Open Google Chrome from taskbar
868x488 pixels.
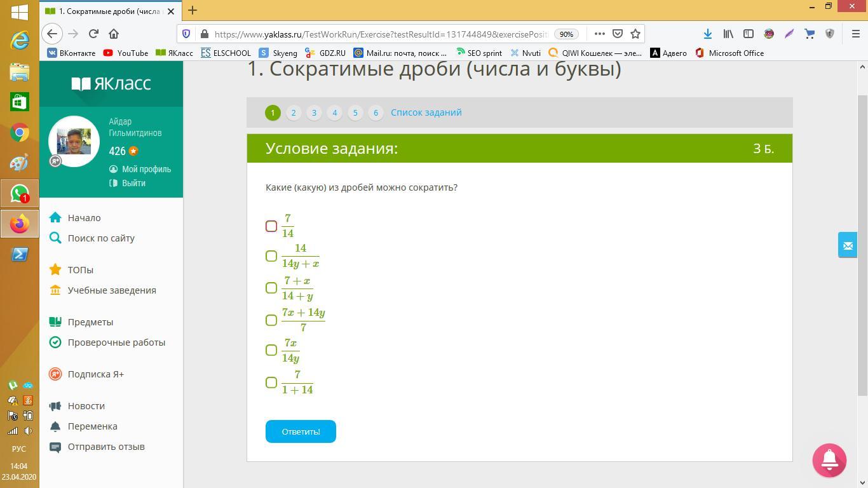pyautogui.click(x=20, y=132)
